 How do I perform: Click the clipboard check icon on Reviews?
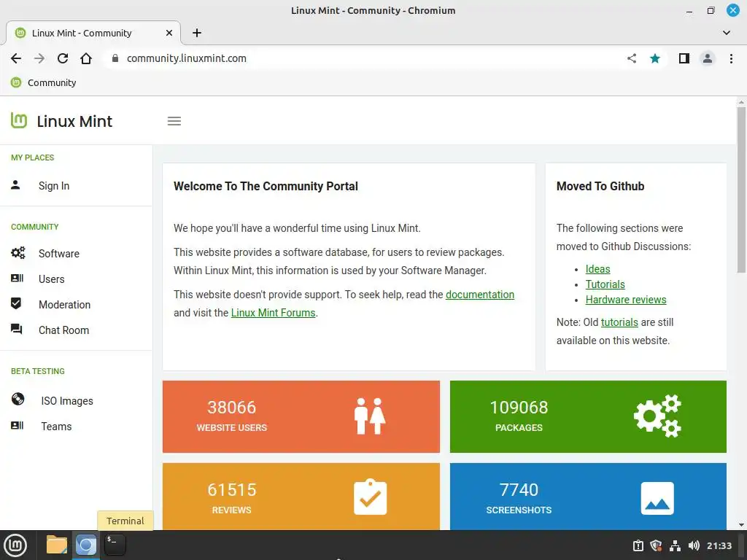[x=370, y=497]
